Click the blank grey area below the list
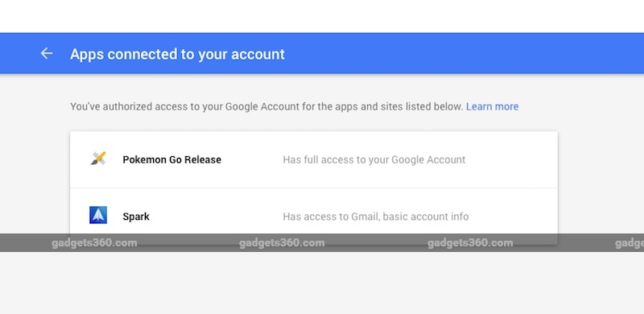 pyautogui.click(x=322, y=283)
